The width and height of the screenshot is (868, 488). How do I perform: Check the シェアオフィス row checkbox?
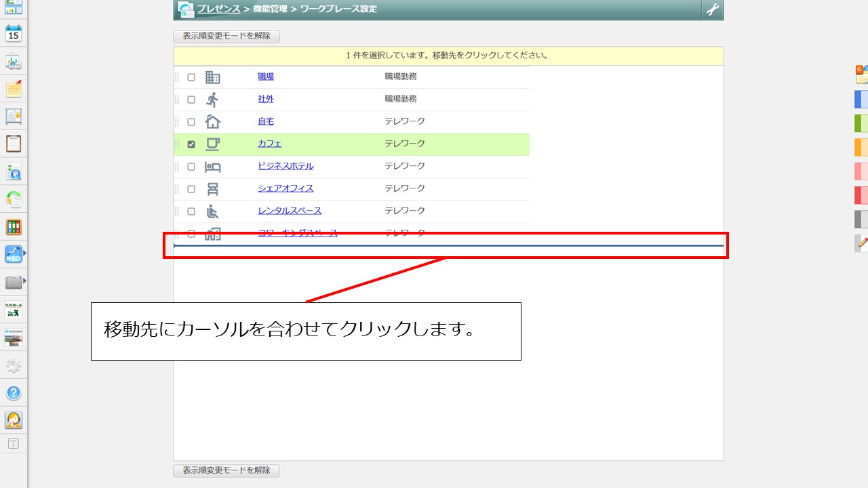[x=191, y=188]
